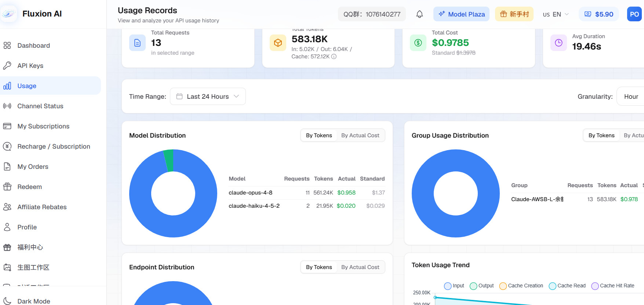
Task: Open the Model Plaza button
Action: 461,14
